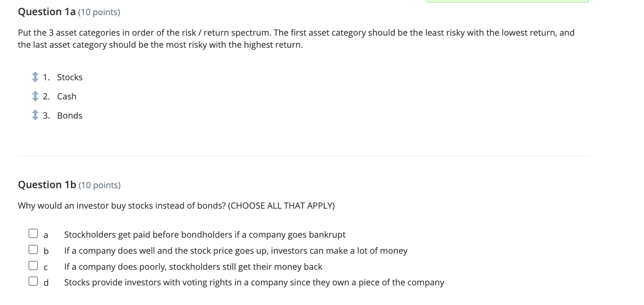Image resolution: width=644 pixels, height=305 pixels.
Task: Expand the green panel above Question 1a
Action: (508, 1)
